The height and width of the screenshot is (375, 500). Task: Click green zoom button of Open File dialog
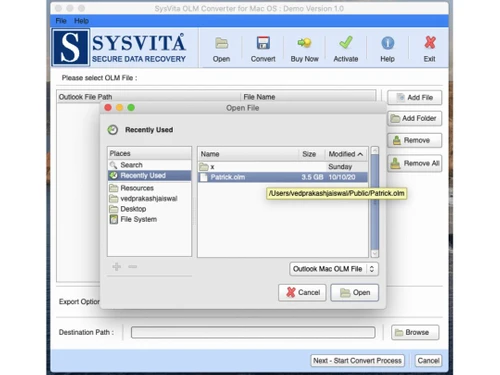(x=131, y=108)
